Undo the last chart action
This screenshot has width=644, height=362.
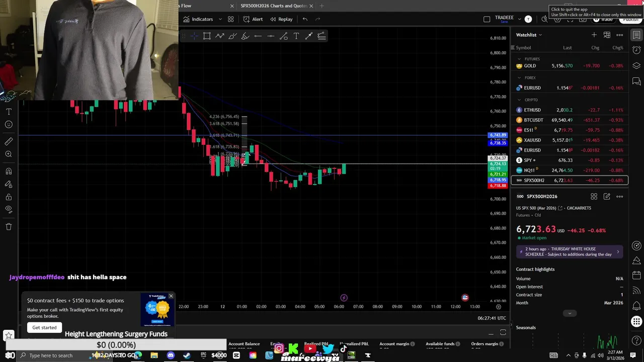[305, 19]
